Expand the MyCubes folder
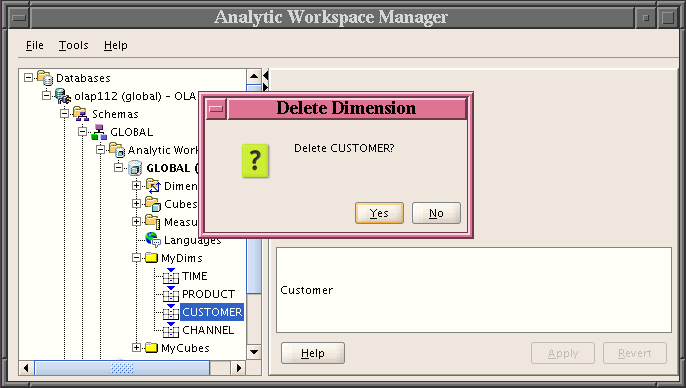Screen dimensions: 686x388 tap(136, 348)
